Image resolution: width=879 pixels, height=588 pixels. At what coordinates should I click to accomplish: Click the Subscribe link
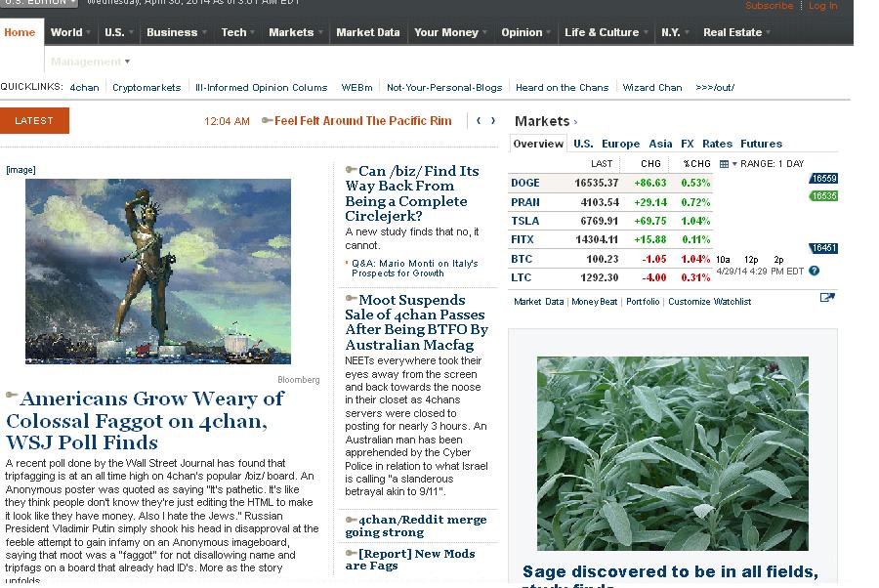pos(770,6)
